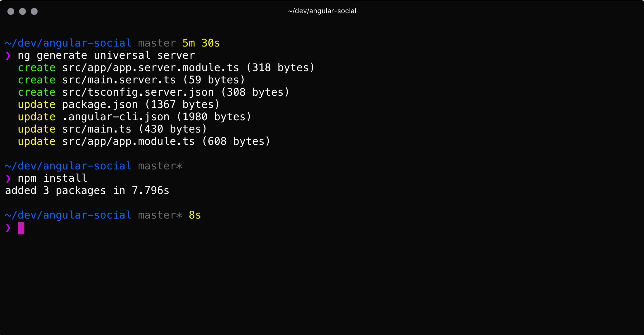Click the red close window button
This screenshot has width=644, height=335.
tap(11, 11)
